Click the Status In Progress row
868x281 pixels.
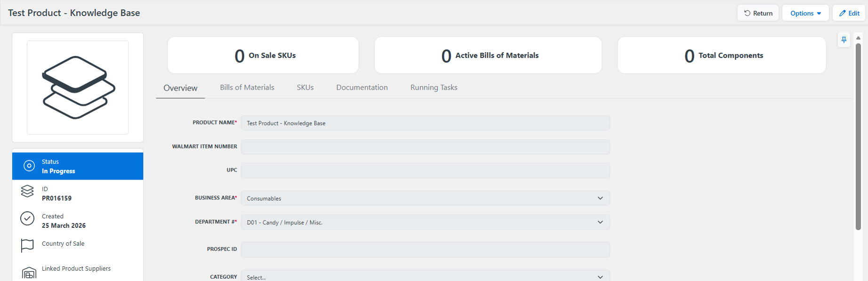(78, 166)
